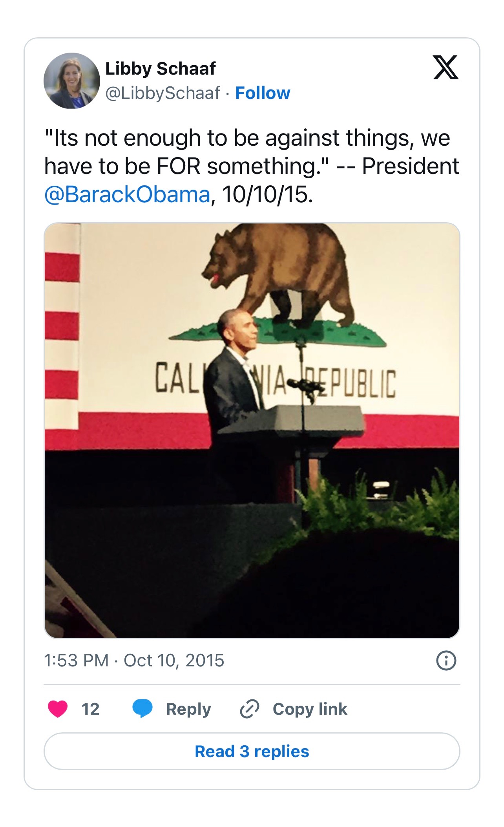Click the X logo in the tweet corner
This screenshot has height=827, width=504.
click(x=446, y=68)
